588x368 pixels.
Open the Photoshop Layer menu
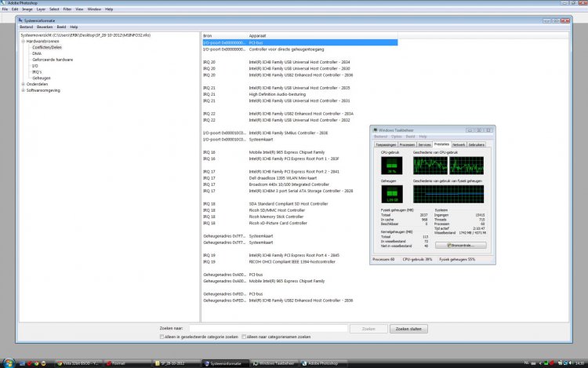(41, 9)
